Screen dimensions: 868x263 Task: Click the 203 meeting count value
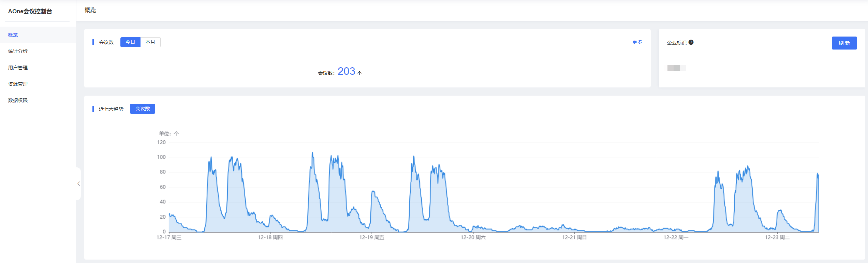coord(347,71)
